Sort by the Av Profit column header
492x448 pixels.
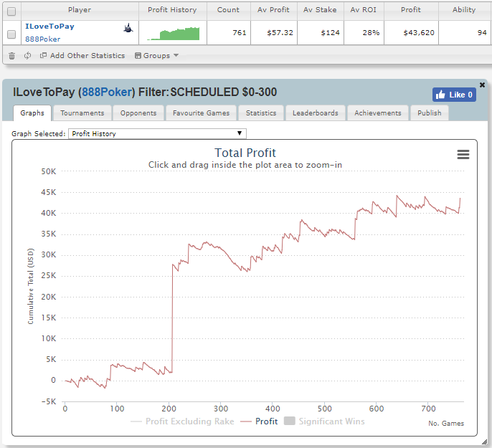pyautogui.click(x=273, y=10)
